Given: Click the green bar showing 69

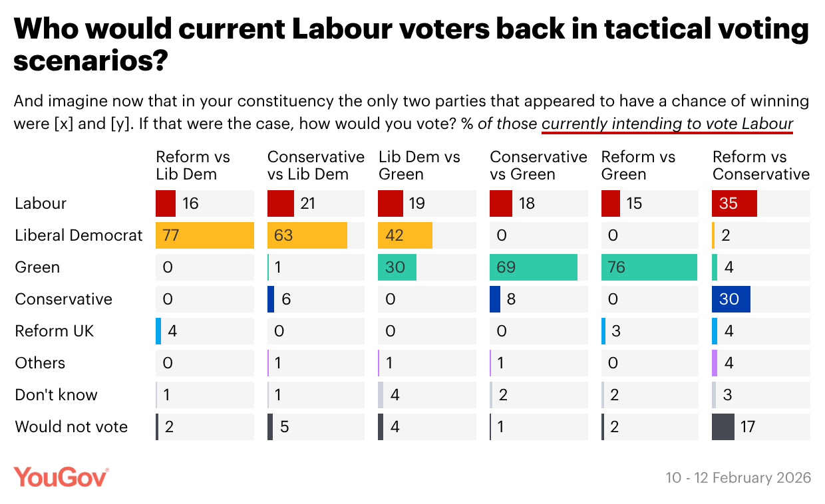Looking at the screenshot, I should click(533, 267).
